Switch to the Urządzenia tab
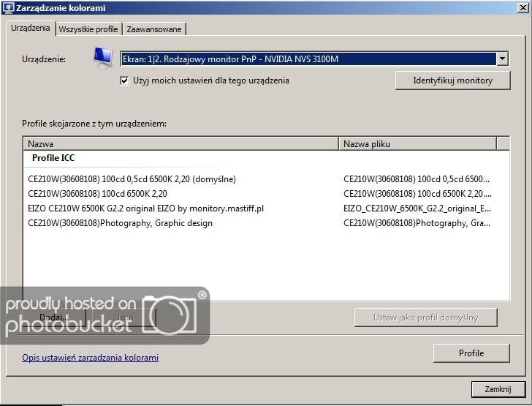The image size is (532, 406). point(30,28)
